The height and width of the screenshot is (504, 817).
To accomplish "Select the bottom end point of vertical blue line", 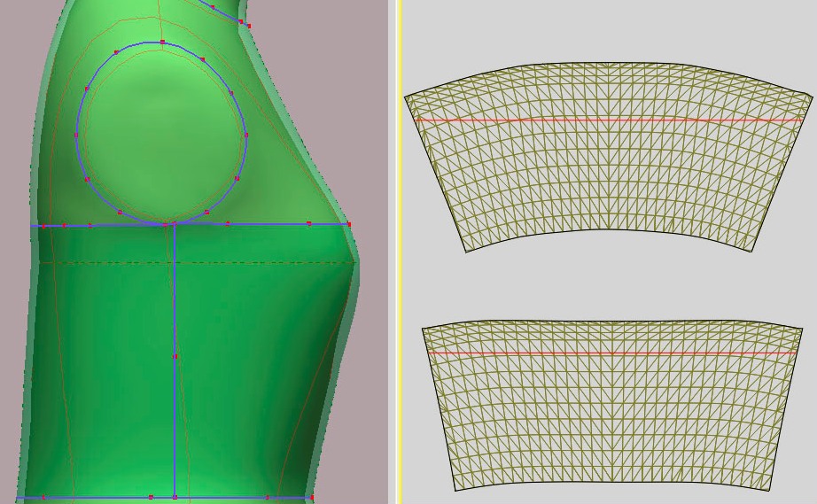I will [x=175, y=498].
